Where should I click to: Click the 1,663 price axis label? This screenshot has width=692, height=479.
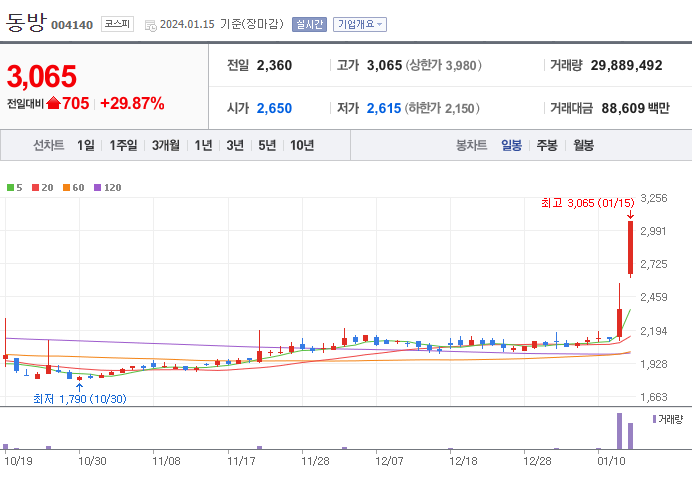tap(654, 397)
